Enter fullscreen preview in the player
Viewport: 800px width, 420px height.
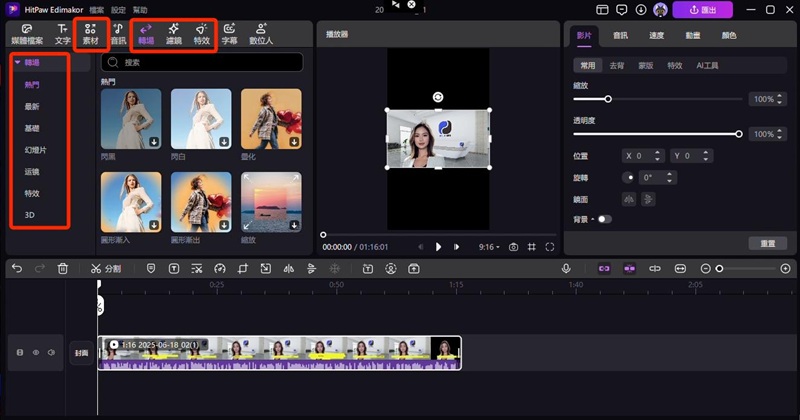(550, 246)
